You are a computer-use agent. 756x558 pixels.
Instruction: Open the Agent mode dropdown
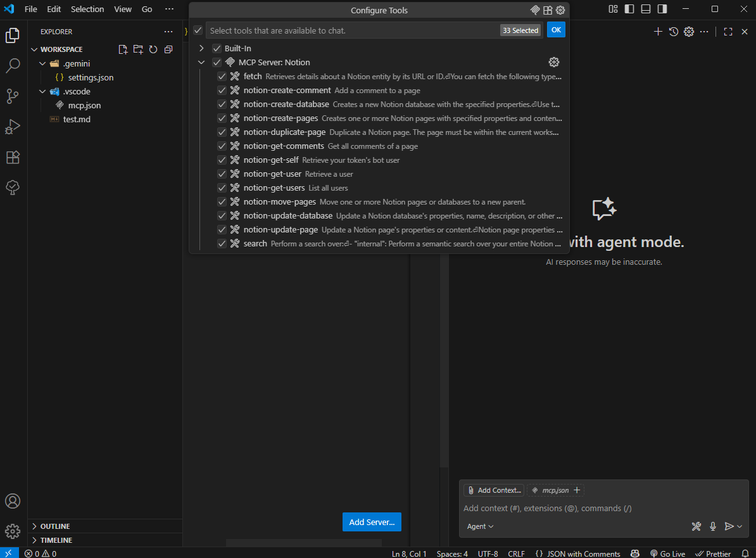(480, 526)
